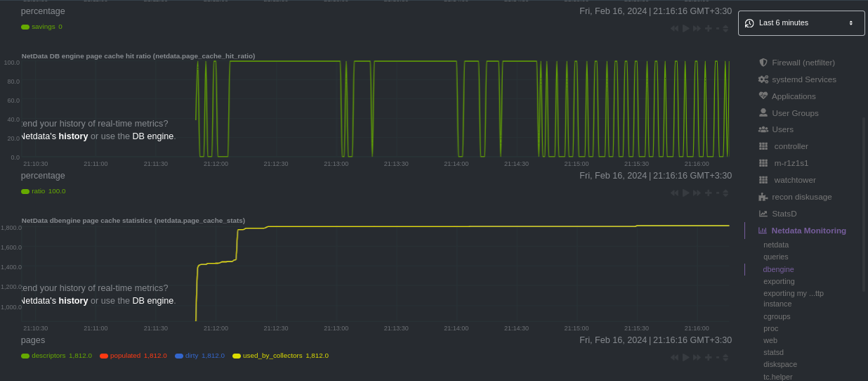868x381 pixels.
Task: Zoom out the page cache hit ratio chart
Action: tap(717, 193)
